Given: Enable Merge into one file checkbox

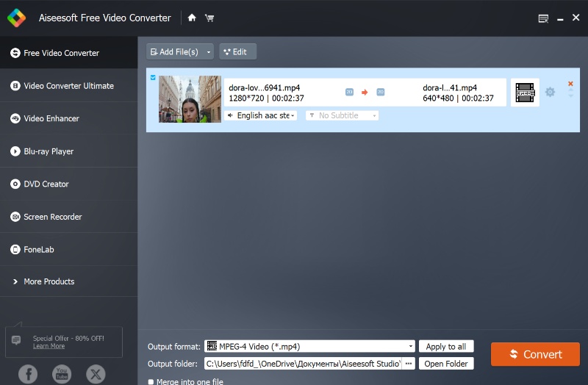Looking at the screenshot, I should pos(151,381).
